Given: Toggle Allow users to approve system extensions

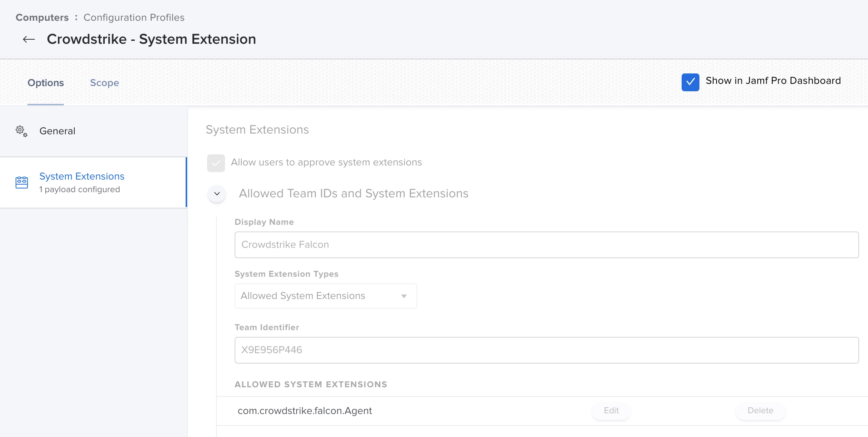Looking at the screenshot, I should pyautogui.click(x=216, y=163).
